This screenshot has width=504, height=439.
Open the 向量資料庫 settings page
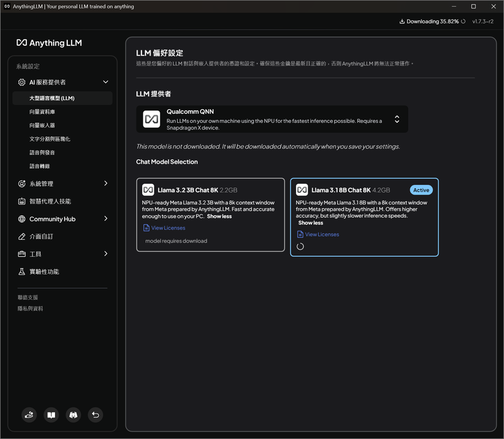(x=42, y=112)
